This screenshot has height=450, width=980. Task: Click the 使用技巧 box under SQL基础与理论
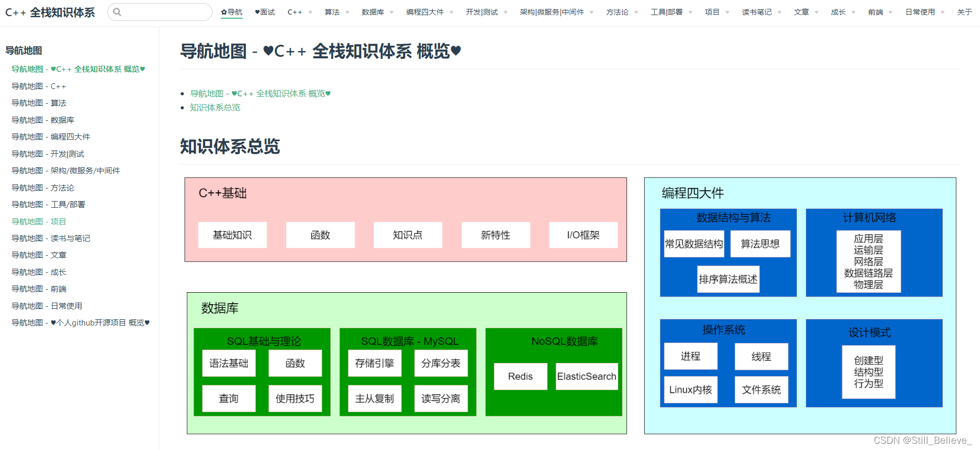click(x=295, y=398)
